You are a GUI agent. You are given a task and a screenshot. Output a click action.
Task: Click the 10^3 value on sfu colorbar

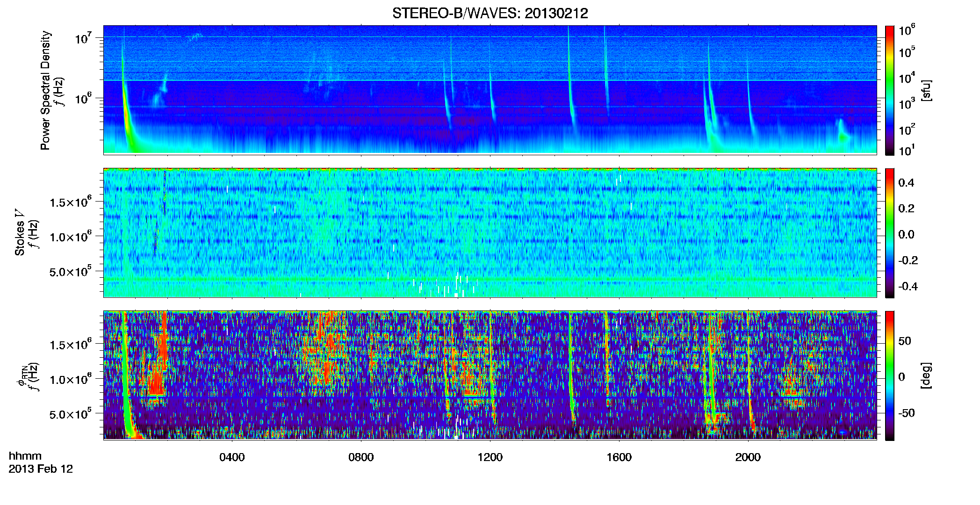tap(908, 104)
